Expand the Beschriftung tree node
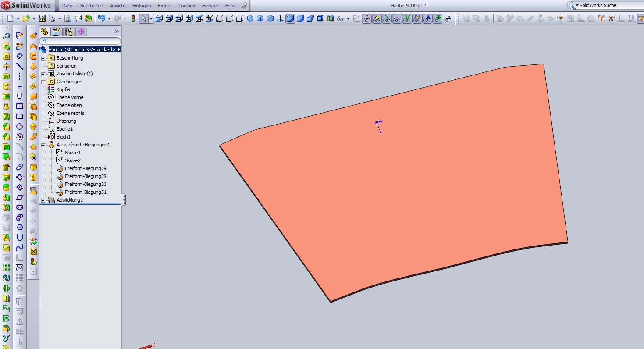This screenshot has height=349, width=644. tap(43, 58)
